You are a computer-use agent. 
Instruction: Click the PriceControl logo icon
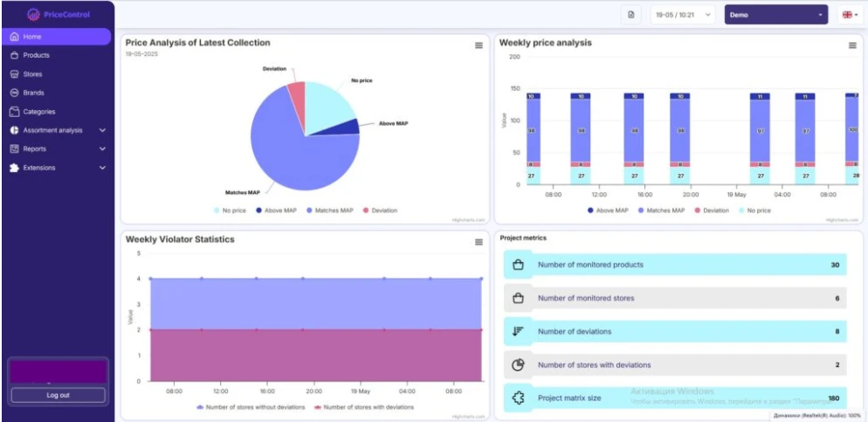coord(33,14)
